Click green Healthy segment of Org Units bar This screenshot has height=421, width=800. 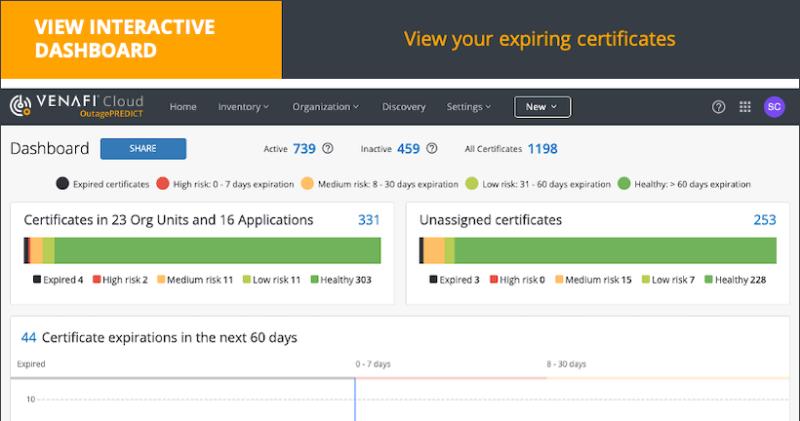click(217, 251)
